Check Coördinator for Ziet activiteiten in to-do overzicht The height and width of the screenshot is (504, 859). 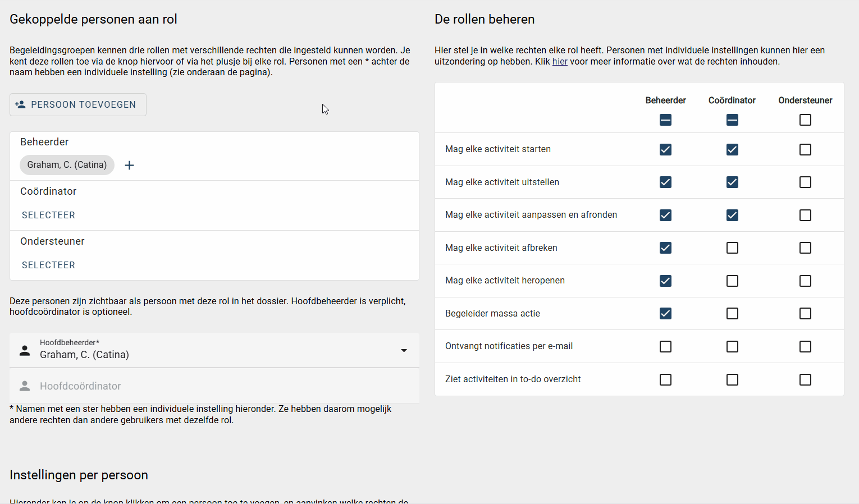pos(732,380)
